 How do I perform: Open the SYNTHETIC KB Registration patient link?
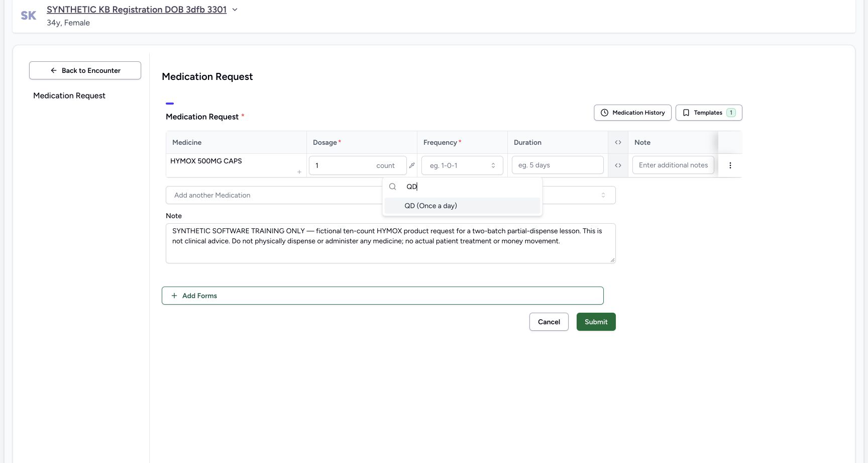[137, 10]
